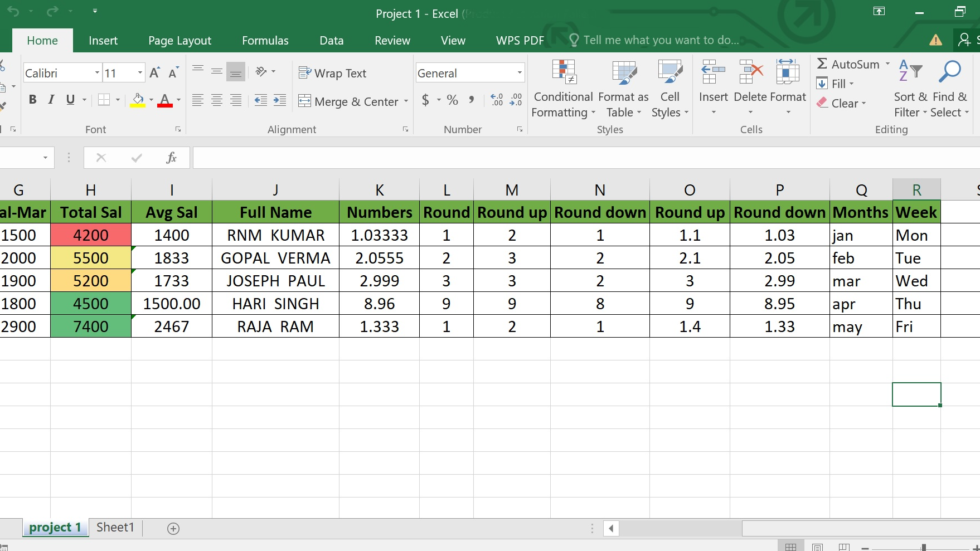Click the Cell Styles icon
Screen dimensions: 980x551
(x=669, y=73)
